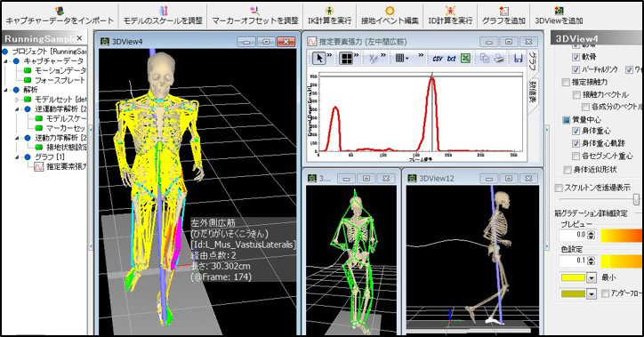Click the 推定要素張力 graph window title icon
The image size is (644, 337).
pyautogui.click(x=312, y=42)
